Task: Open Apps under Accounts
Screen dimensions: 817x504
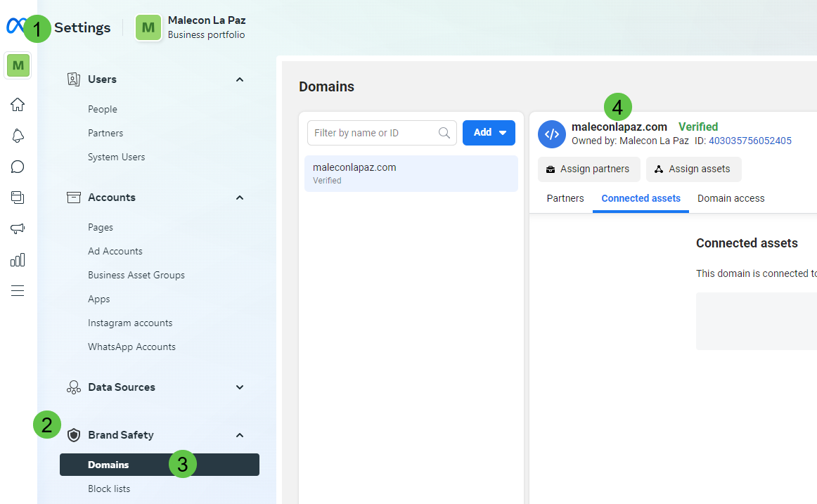Action: click(99, 299)
